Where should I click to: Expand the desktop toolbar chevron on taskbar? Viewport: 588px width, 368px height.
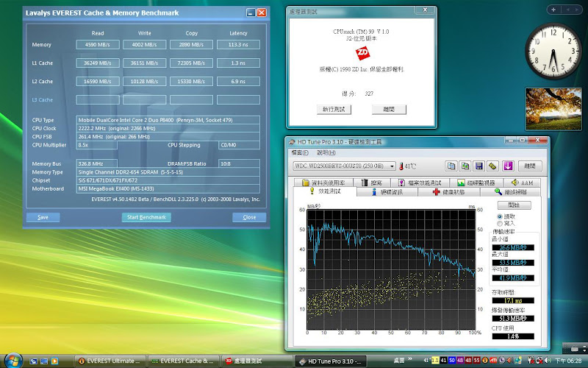point(410,359)
